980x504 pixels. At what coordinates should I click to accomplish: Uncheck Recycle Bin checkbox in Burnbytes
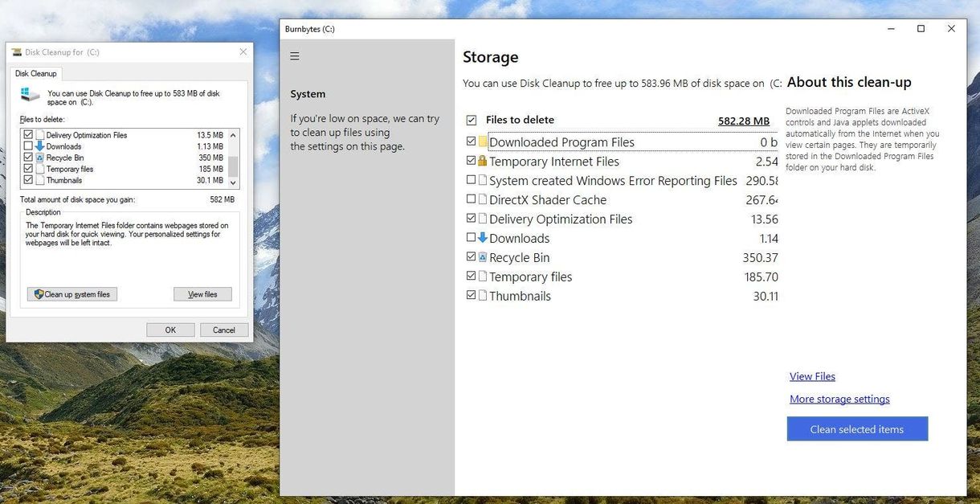tap(472, 257)
